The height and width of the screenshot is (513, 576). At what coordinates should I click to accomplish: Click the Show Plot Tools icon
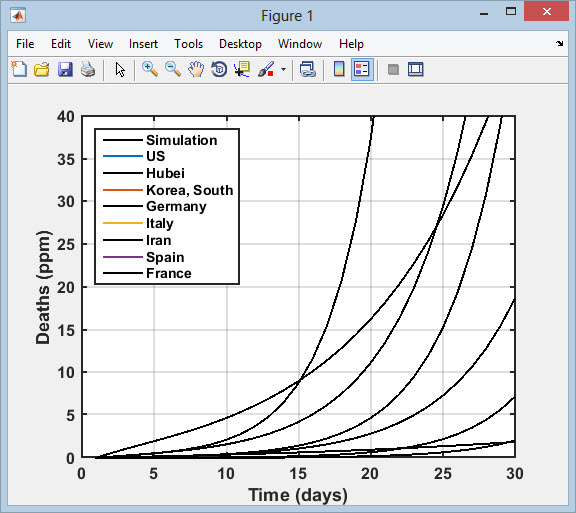[x=416, y=69]
